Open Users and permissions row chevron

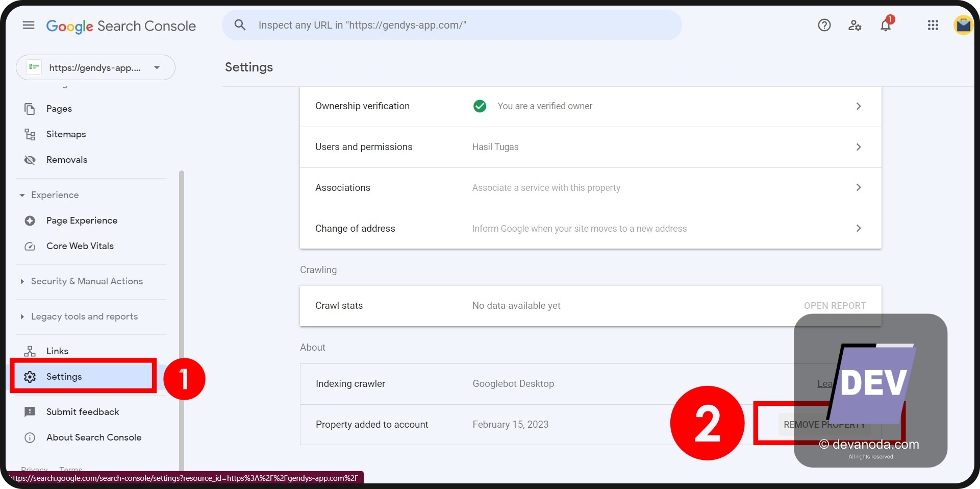click(x=859, y=147)
